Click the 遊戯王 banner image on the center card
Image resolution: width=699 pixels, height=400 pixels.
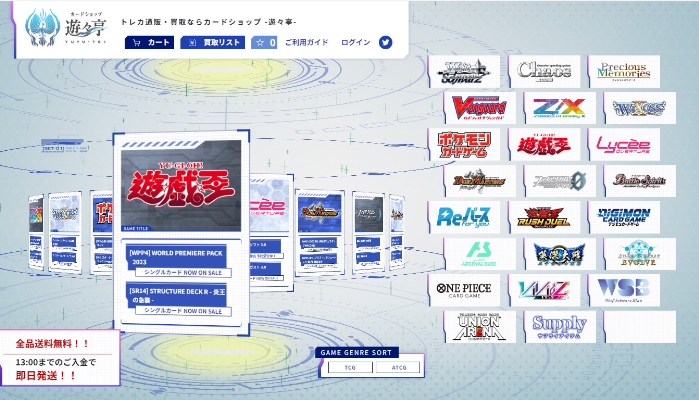181,186
